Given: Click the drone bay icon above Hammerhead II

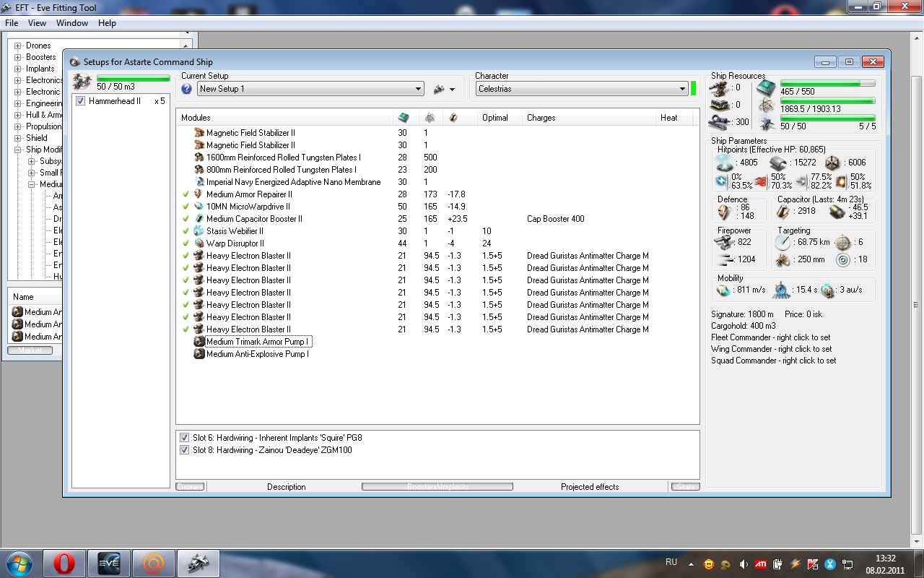Looking at the screenshot, I should [82, 81].
